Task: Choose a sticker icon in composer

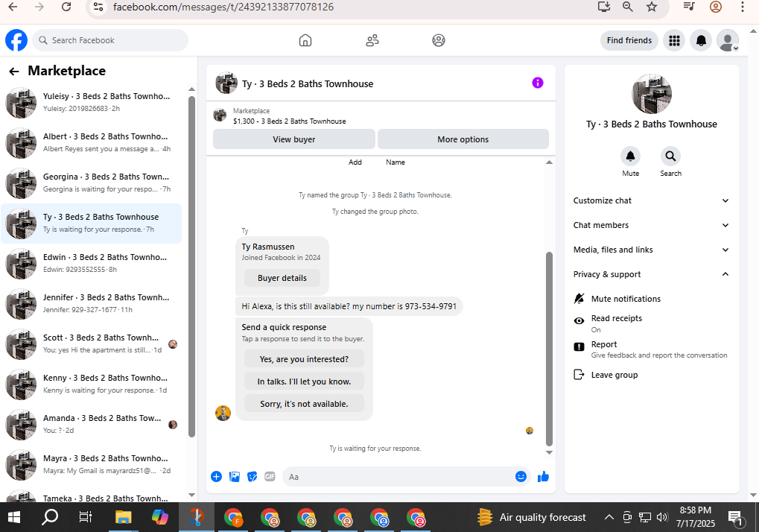Action: click(253, 477)
